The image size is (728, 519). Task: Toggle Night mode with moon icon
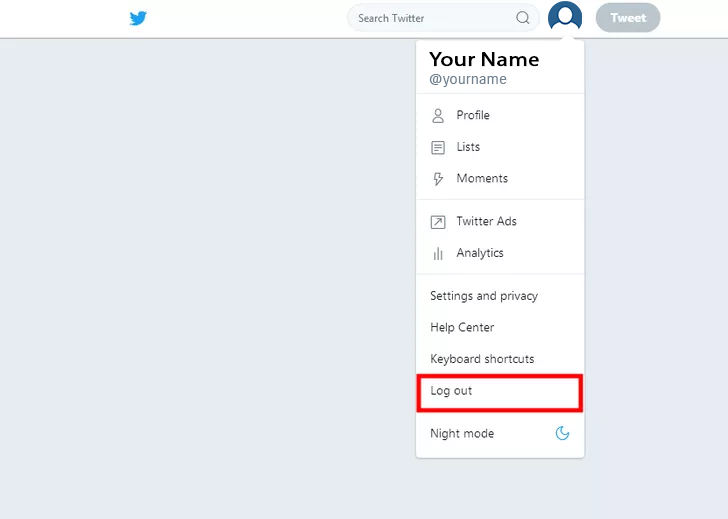pyautogui.click(x=562, y=433)
